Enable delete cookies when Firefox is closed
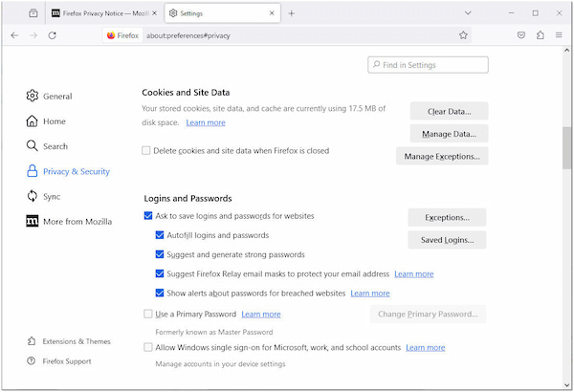This screenshot has width=574, height=392. tap(146, 151)
